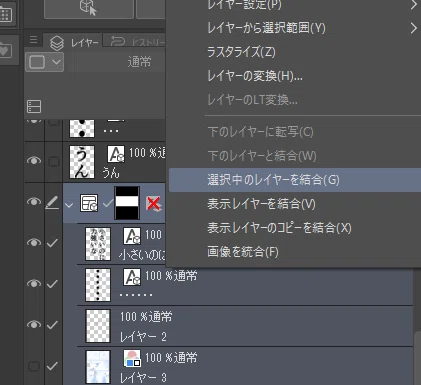Click 100 %通常 on レイヤー 2
Viewport: 421px width, 385px height.
(146, 317)
